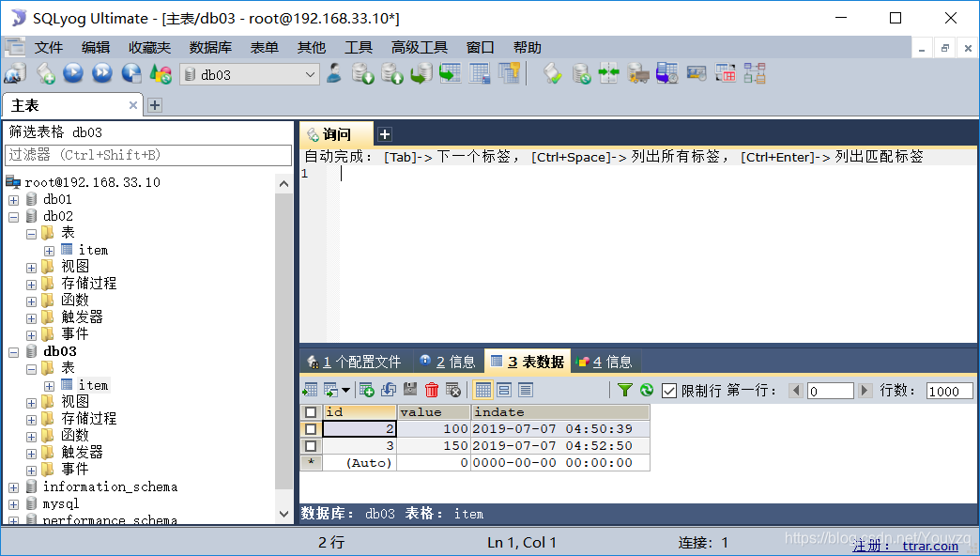Switch to form view mode icon
Viewport: 980px width, 556px height.
[504, 391]
